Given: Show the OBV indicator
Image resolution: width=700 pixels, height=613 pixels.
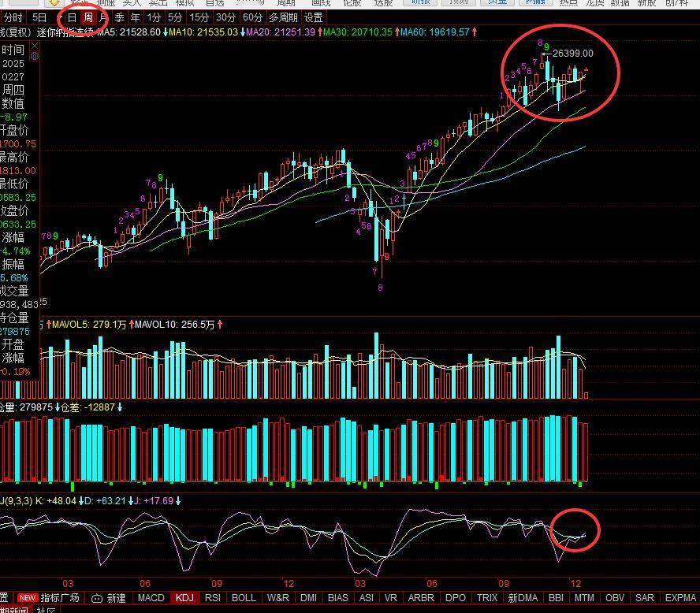Looking at the screenshot, I should click(615, 598).
